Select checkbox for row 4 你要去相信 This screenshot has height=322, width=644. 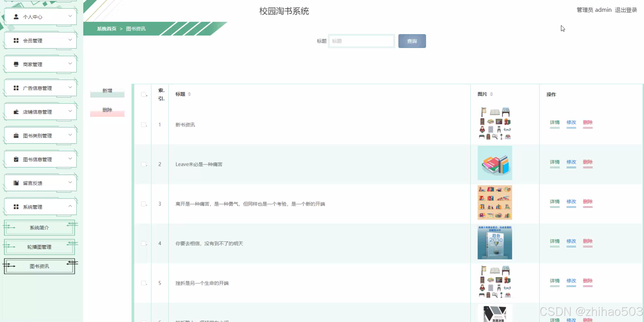click(x=143, y=244)
